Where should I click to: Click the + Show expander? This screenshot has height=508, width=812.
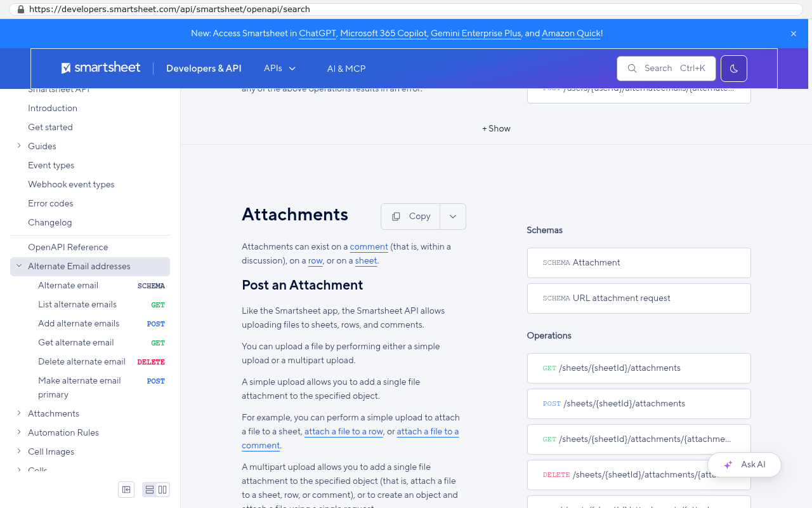[496, 128]
